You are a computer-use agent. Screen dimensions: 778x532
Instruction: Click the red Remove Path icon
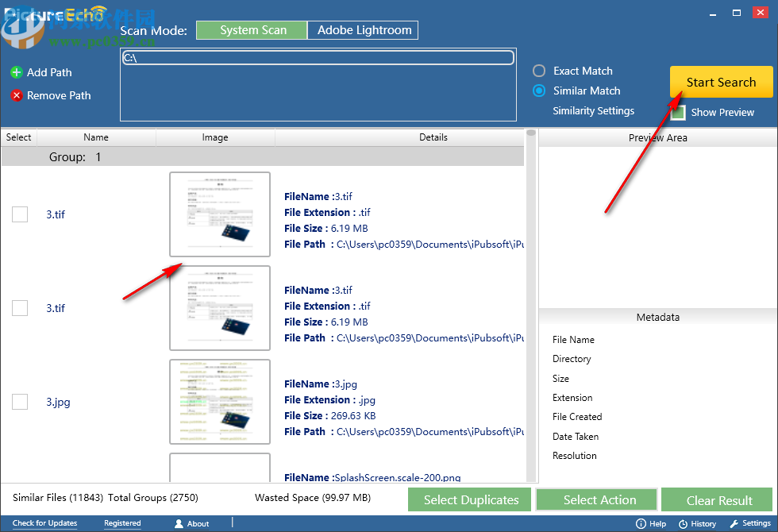pos(17,95)
